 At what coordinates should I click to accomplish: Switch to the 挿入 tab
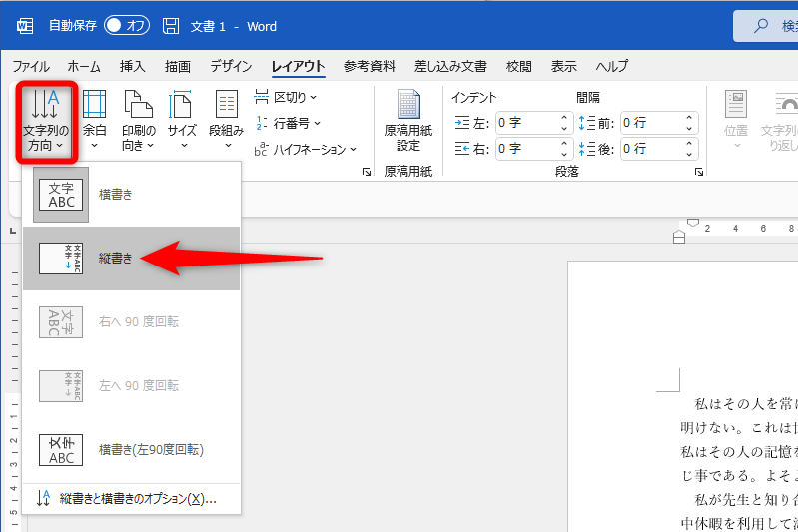[x=132, y=66]
